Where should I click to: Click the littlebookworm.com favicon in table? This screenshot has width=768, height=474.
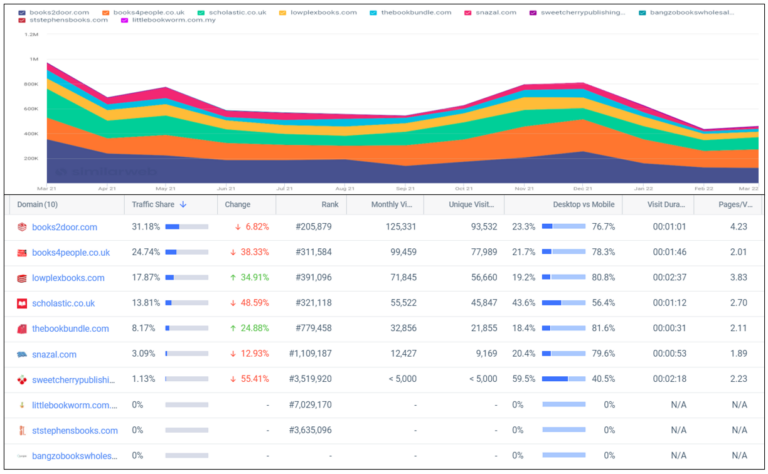pos(22,405)
